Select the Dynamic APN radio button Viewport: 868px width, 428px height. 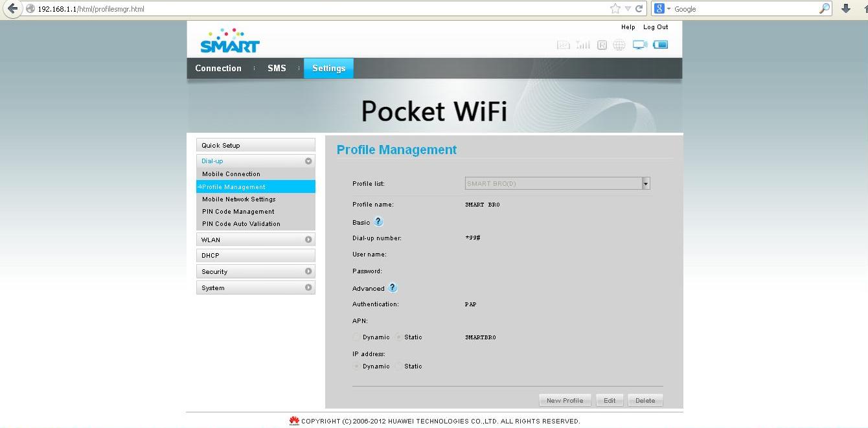357,337
